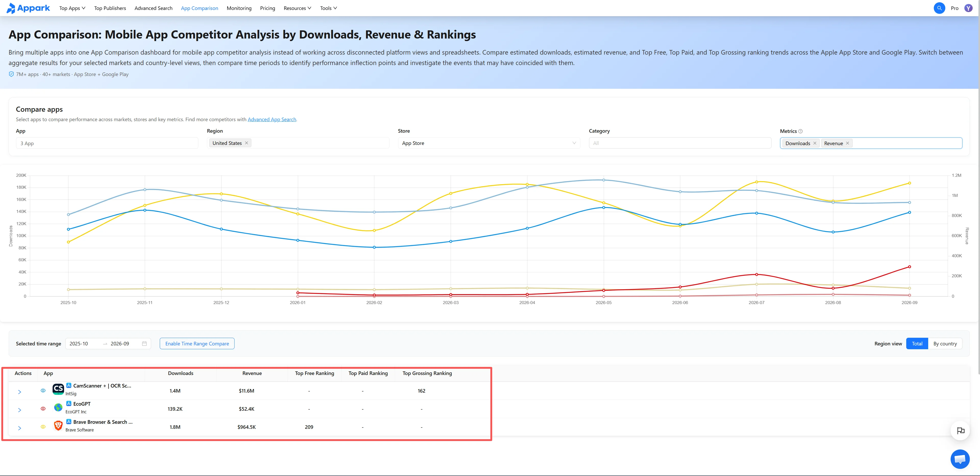Viewport: 980px width, 476px height.
Task: Remove the Downloads metric tag
Action: pos(815,143)
